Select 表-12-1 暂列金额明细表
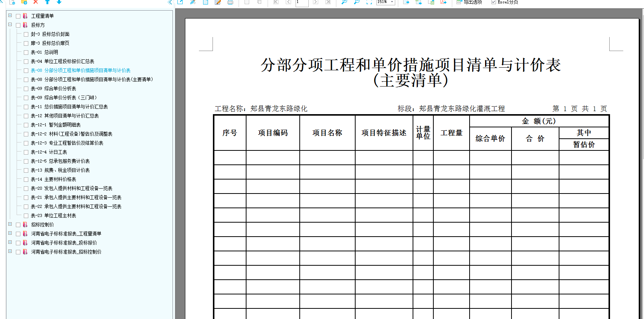The image size is (644, 319). point(55,125)
